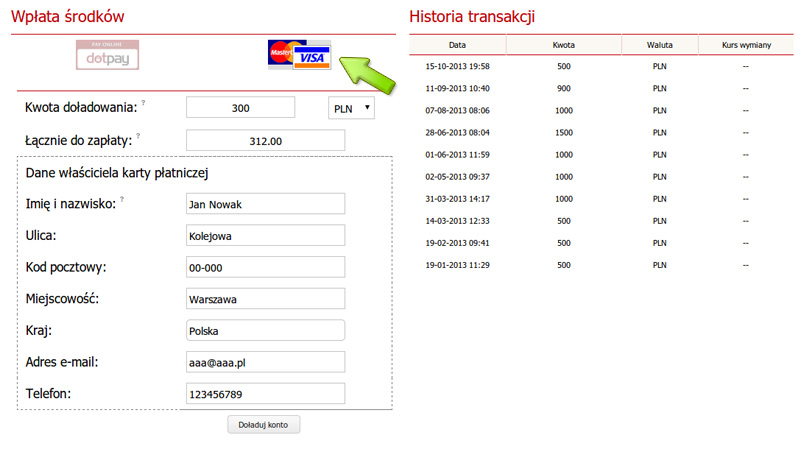The height and width of the screenshot is (449, 800).
Task: Click the help mark beside Imię i nazwisko
Action: coord(122,200)
